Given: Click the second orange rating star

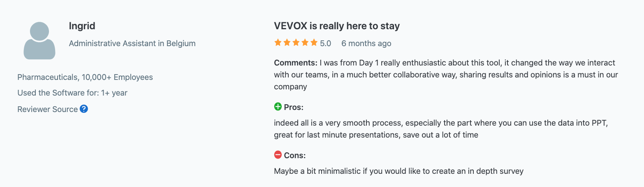Looking at the screenshot, I should click(287, 43).
